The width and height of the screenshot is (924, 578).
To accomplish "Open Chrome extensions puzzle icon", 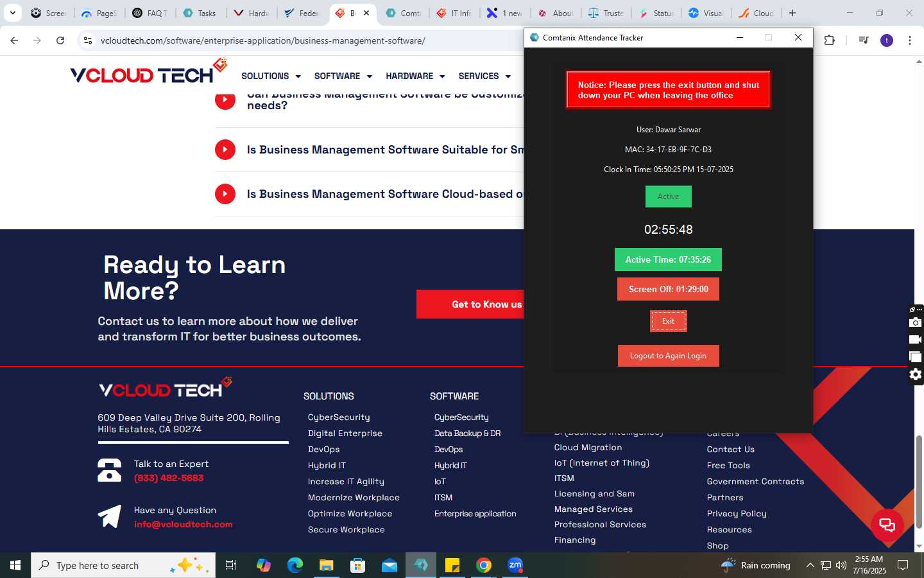I will click(829, 40).
